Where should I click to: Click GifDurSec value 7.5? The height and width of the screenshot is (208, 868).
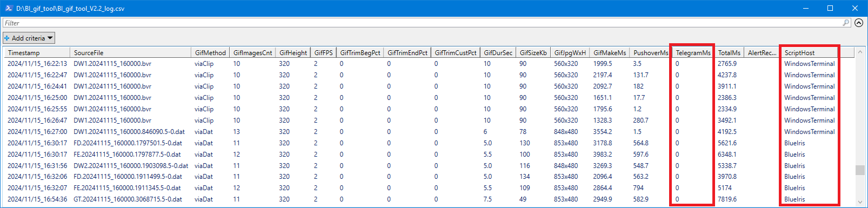click(x=488, y=199)
